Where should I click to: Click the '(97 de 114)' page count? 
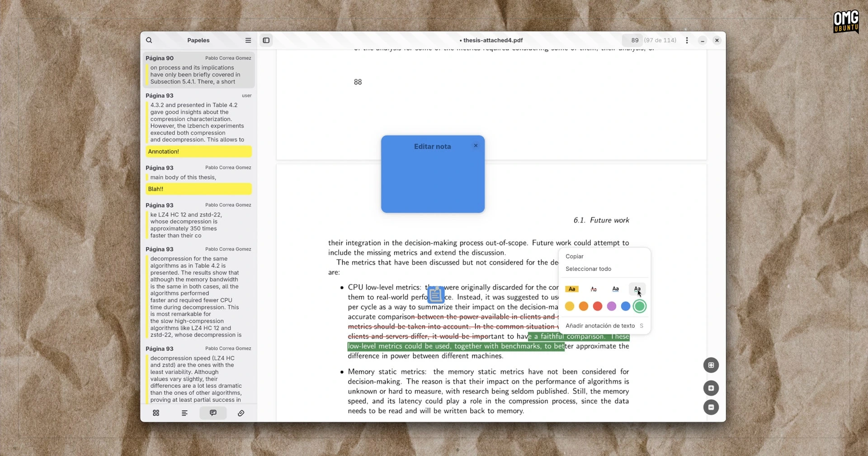(660, 40)
